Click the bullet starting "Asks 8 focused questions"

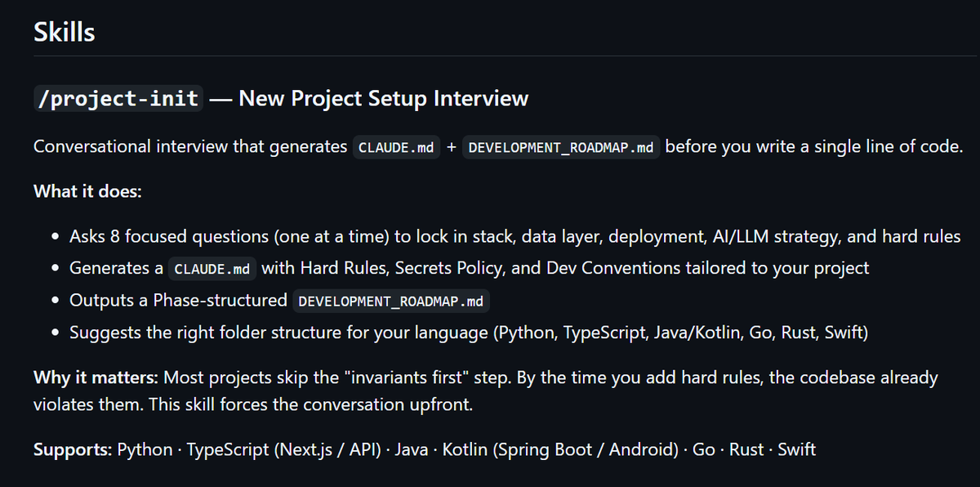(x=514, y=237)
